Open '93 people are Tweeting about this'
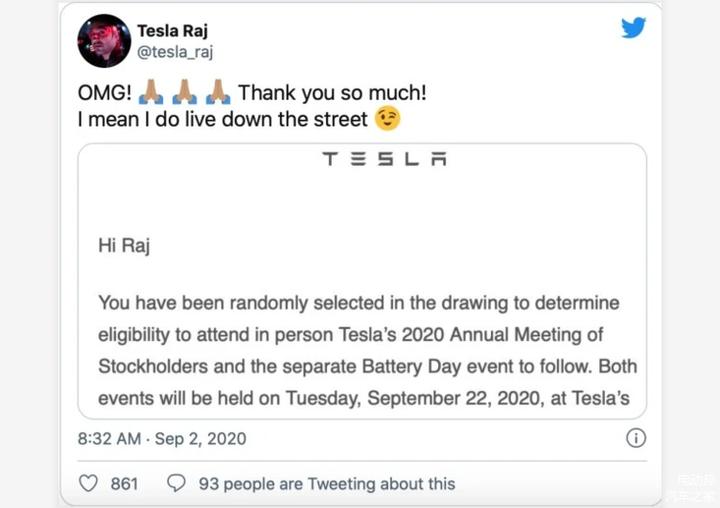720x508 pixels. pyautogui.click(x=327, y=484)
